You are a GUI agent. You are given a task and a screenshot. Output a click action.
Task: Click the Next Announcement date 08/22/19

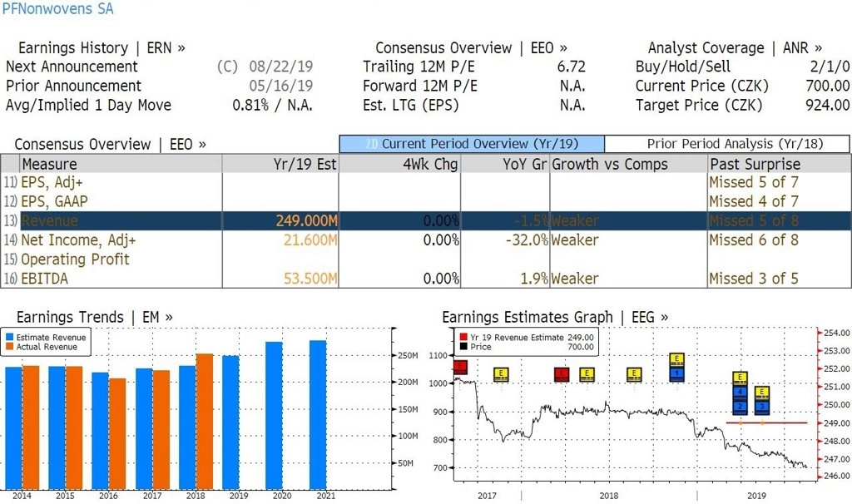(281, 67)
